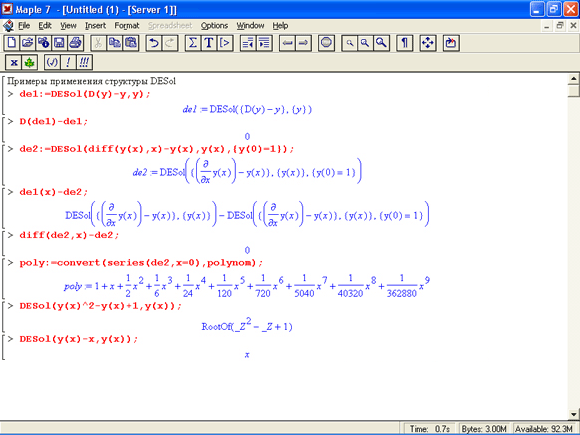Image resolution: width=580 pixels, height=435 pixels.
Task: Save the worksheet with the floppy icon
Action: point(59,43)
